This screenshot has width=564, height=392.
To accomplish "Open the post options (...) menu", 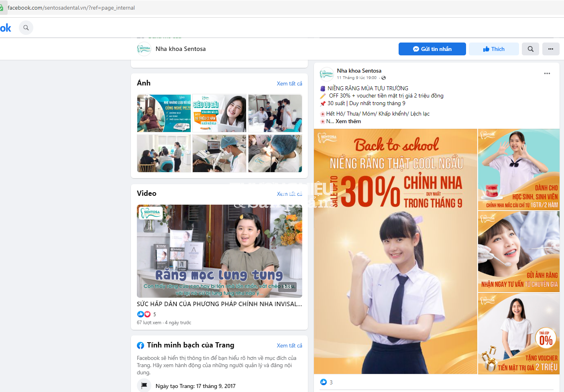I will (x=546, y=73).
